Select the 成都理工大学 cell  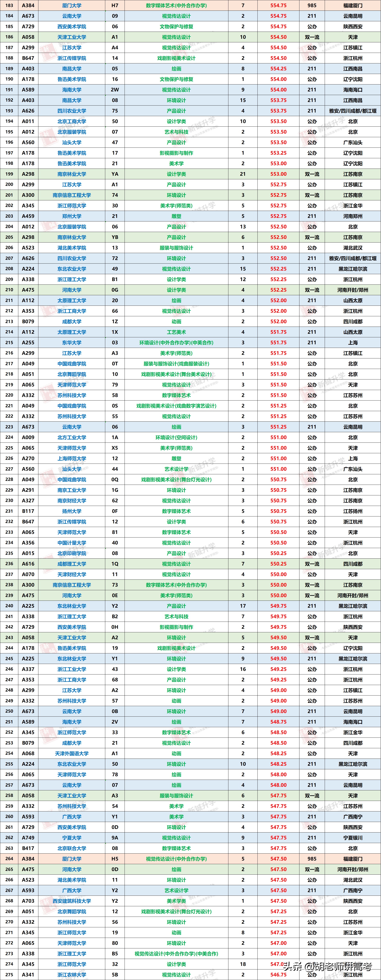pyautogui.click(x=72, y=564)
